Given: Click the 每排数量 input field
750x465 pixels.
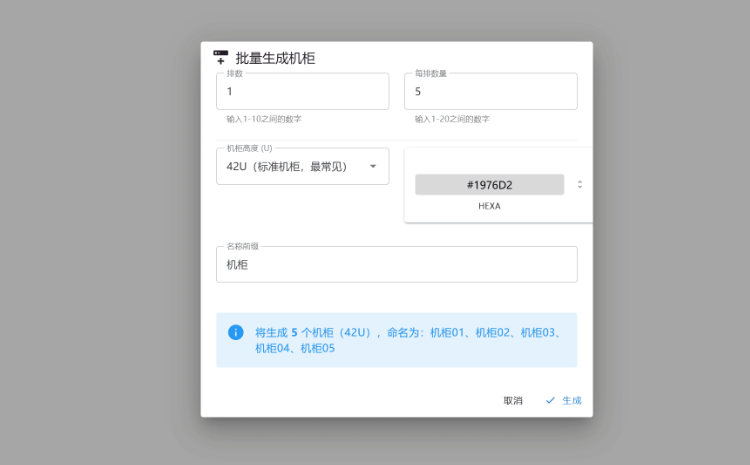Looking at the screenshot, I should tap(491, 91).
